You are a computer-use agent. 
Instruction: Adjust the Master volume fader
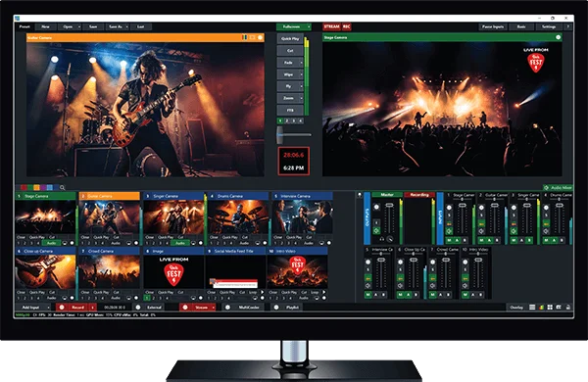click(x=389, y=205)
